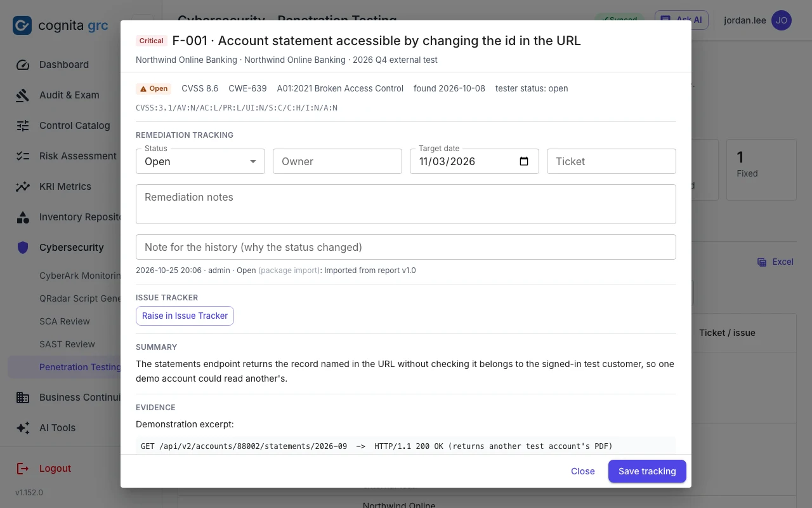
Task: Expand Cybersecurity sidebar section
Action: 71,248
